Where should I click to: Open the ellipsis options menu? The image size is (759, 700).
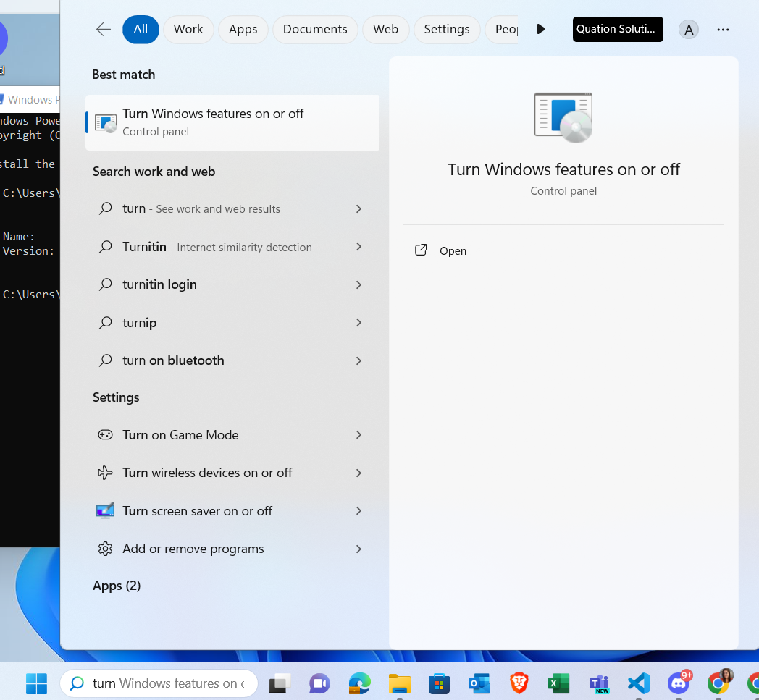723,29
